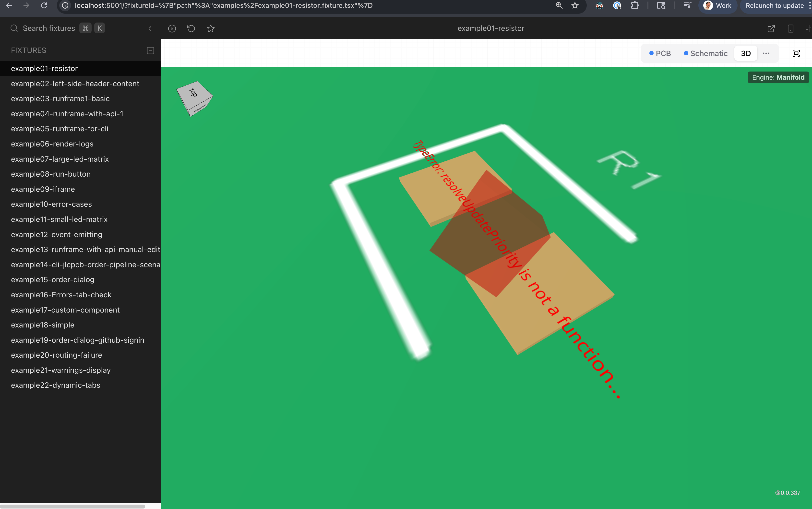Click Relaunch to update button

[x=774, y=6]
